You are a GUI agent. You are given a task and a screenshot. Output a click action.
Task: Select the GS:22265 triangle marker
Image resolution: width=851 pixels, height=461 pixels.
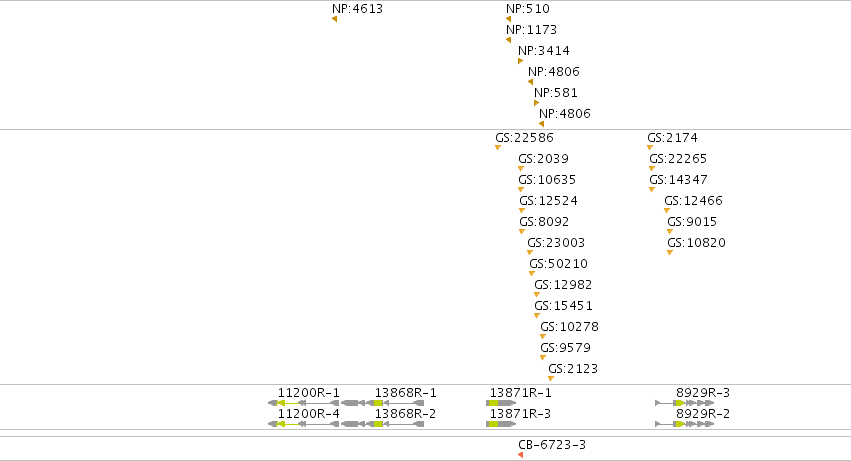tap(652, 169)
